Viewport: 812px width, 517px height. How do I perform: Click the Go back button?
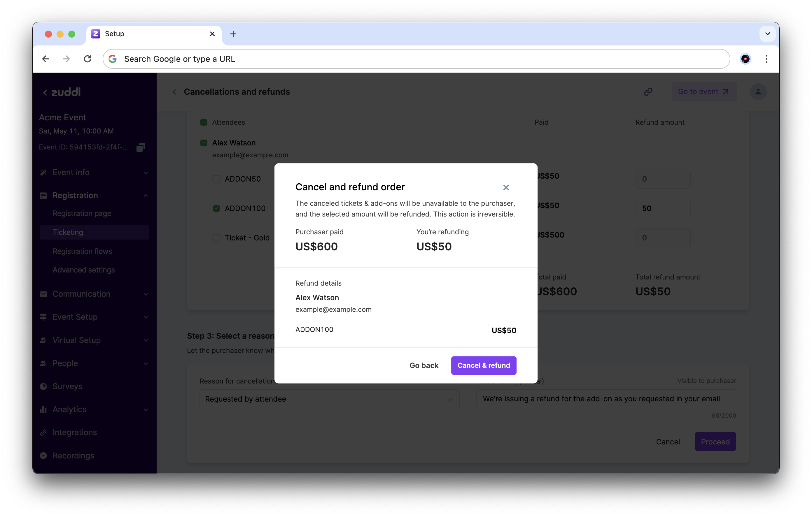(x=423, y=365)
